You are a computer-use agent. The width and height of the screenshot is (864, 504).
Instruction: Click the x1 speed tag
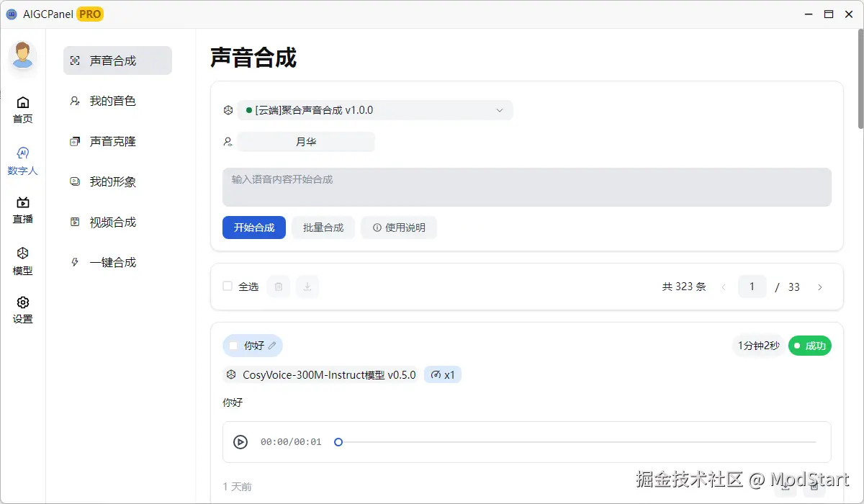(443, 374)
